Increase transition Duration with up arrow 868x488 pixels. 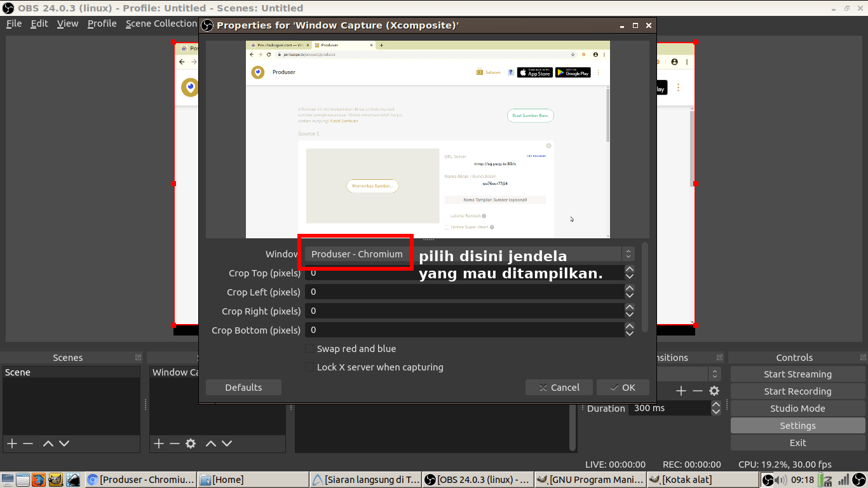click(716, 405)
